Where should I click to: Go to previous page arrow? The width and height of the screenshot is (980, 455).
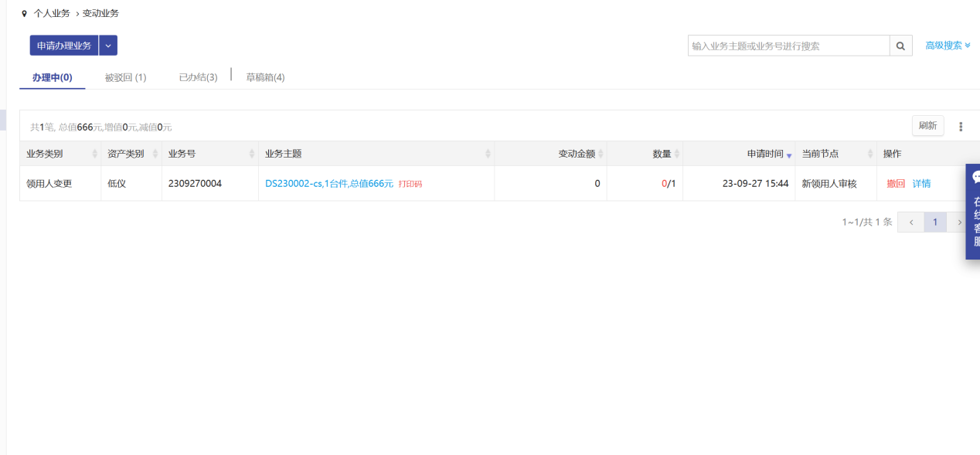[910, 222]
